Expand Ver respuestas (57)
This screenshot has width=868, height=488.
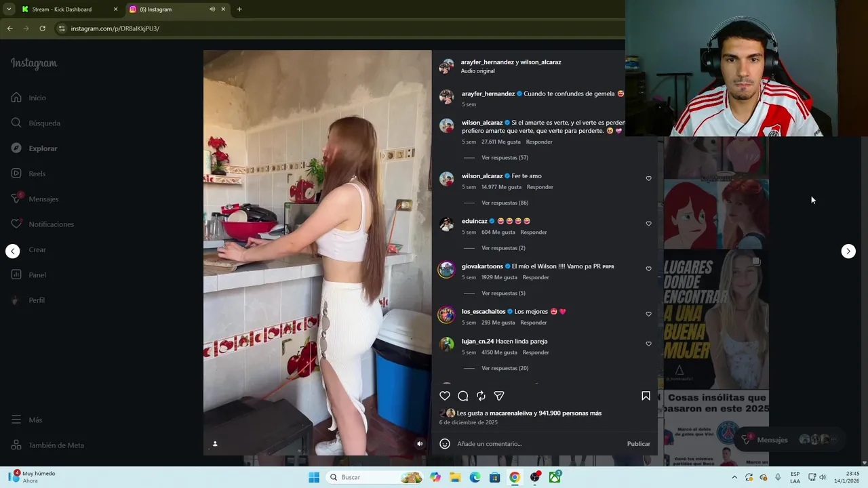pyautogui.click(x=505, y=158)
